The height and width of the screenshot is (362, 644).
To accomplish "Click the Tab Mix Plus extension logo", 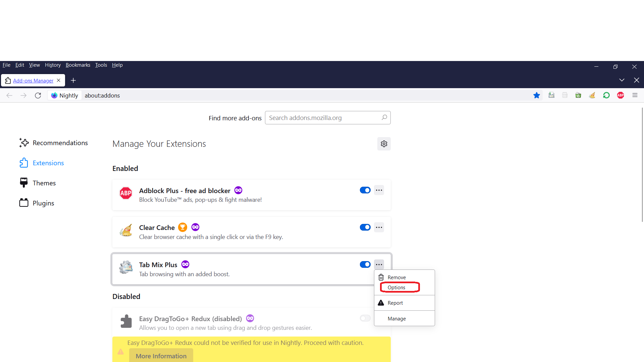I will coord(126,267).
